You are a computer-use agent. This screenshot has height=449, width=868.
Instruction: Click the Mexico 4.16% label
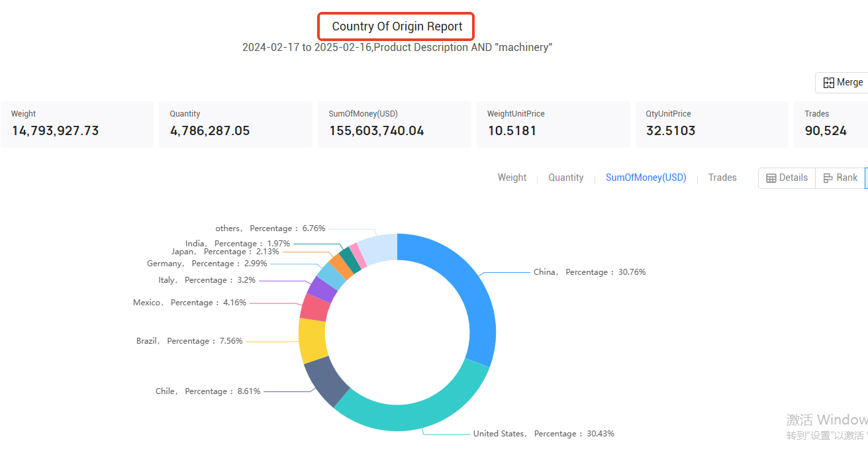coord(189,303)
